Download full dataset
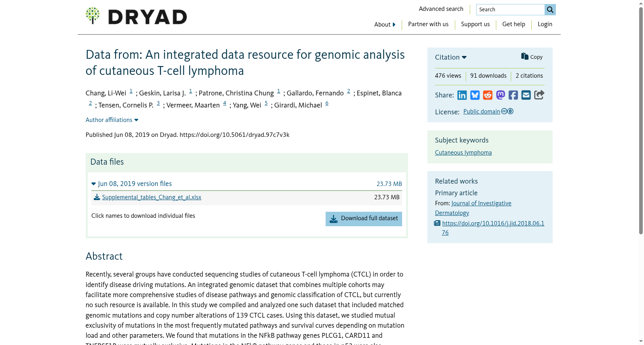The image size is (644, 345). click(364, 219)
